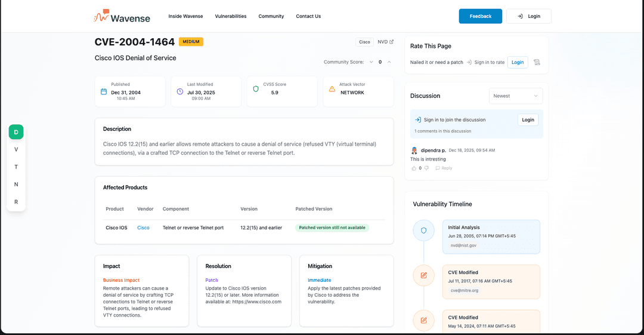This screenshot has height=335, width=644.
Task: Decrease the community score with down chevron
Action: tap(371, 62)
